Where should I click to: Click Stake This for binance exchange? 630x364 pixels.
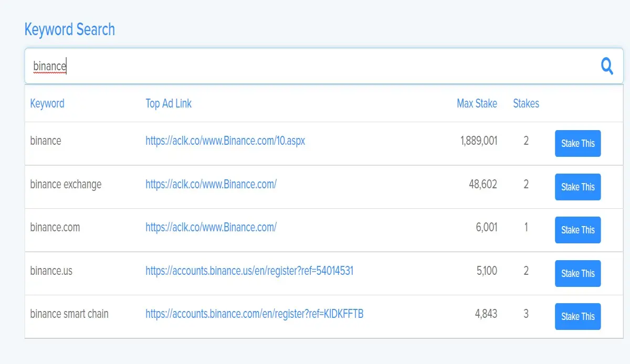pos(577,187)
